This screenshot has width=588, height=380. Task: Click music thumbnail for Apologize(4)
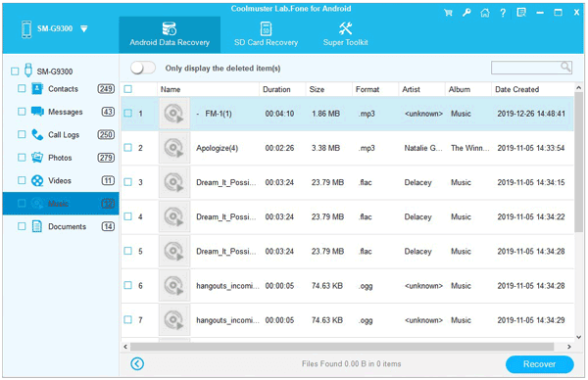[x=174, y=148]
